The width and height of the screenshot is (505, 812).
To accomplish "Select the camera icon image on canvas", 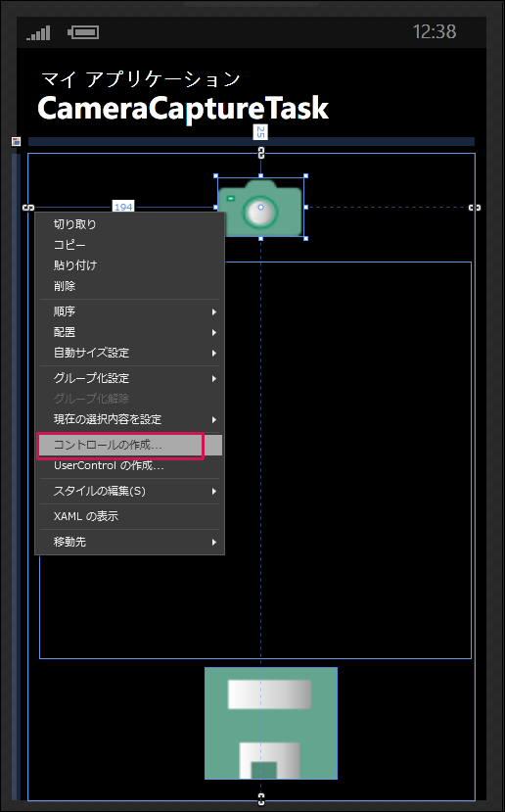I will tap(260, 207).
